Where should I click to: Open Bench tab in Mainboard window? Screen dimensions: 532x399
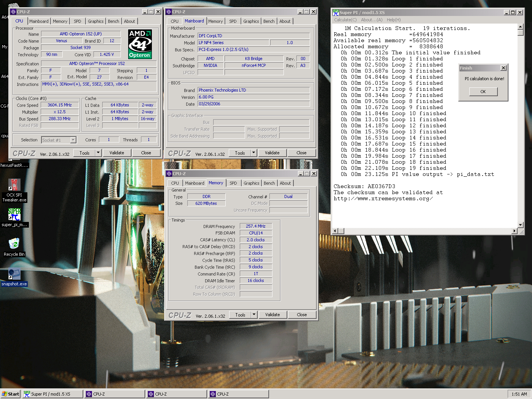[269, 21]
